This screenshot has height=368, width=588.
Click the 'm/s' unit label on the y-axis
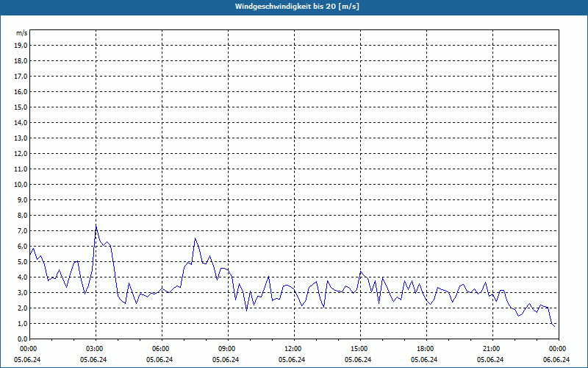(22, 33)
